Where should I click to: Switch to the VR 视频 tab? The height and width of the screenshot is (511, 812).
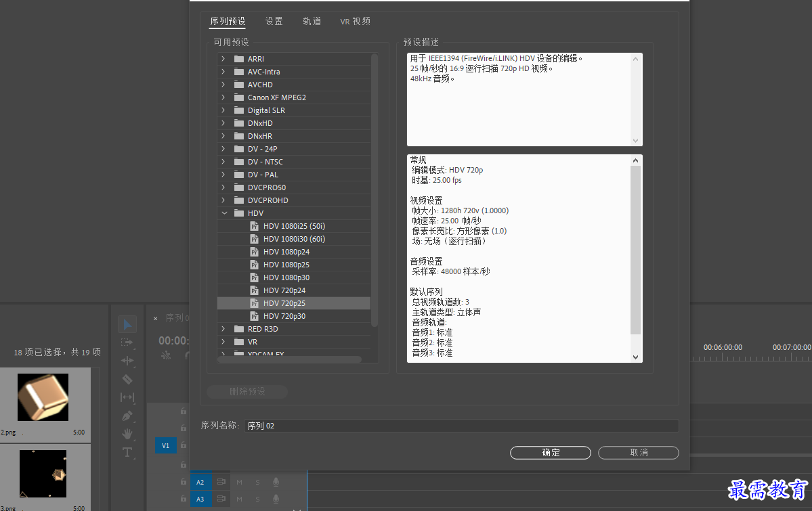tap(356, 21)
